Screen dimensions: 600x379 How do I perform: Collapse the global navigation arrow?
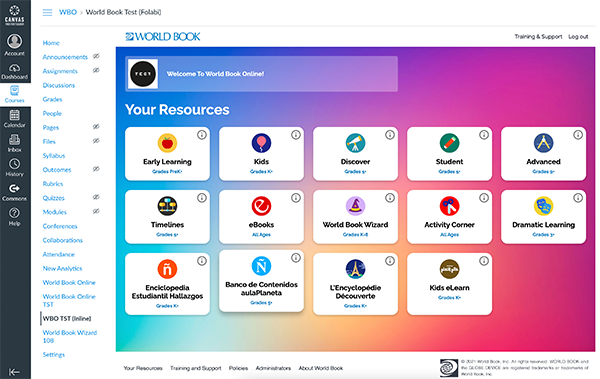click(x=14, y=372)
